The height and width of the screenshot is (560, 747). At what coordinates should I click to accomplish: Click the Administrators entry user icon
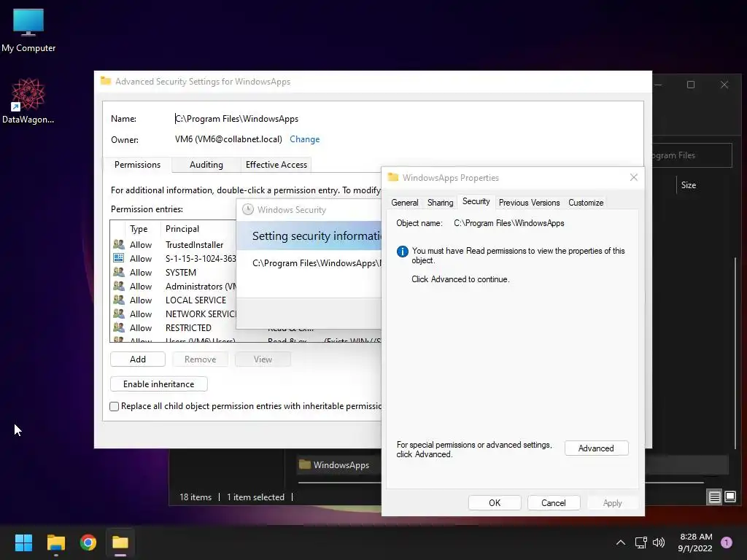[x=119, y=286]
